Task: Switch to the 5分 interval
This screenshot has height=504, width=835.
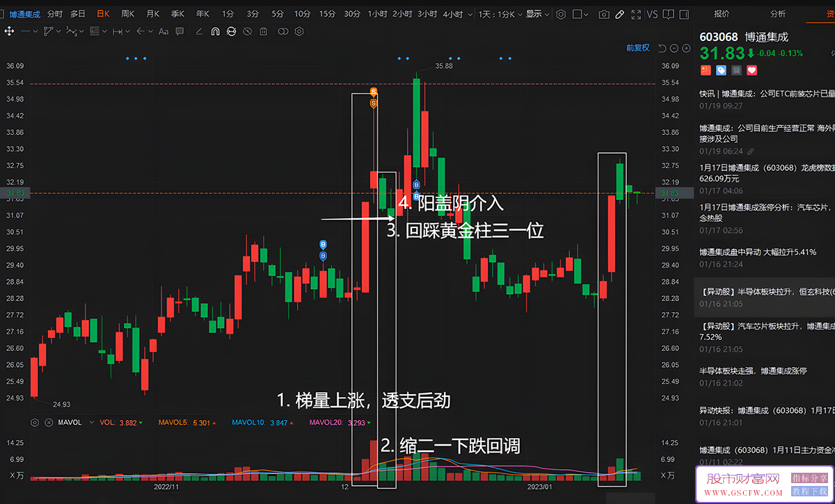Action: (x=278, y=14)
